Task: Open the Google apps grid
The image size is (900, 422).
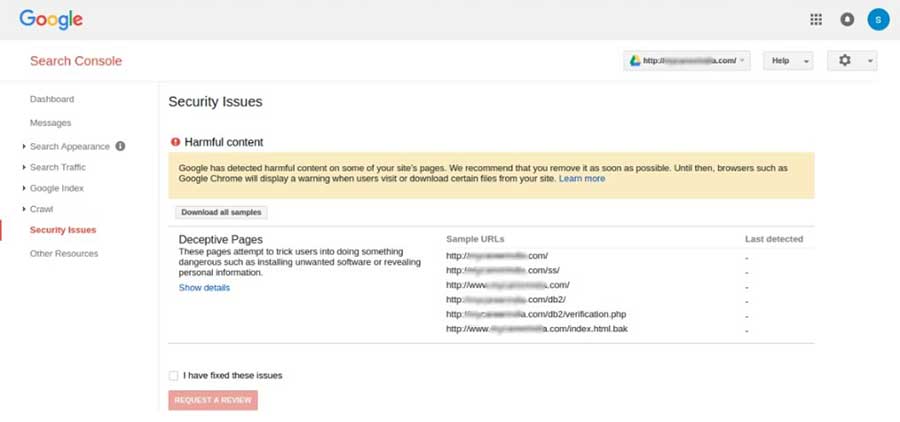Action: 816,20
